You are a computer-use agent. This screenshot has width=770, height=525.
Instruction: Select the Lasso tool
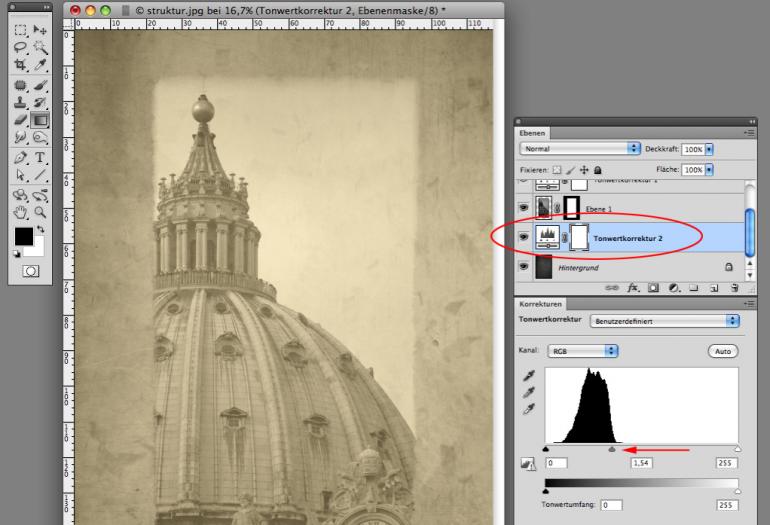20,47
